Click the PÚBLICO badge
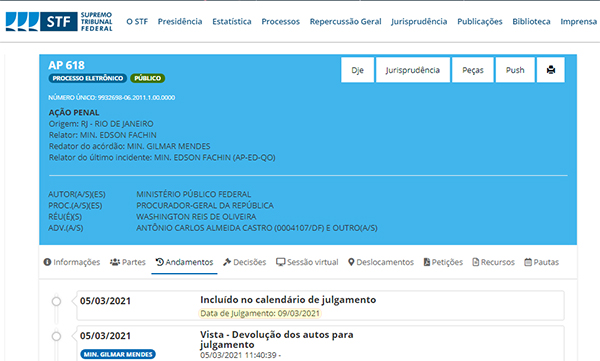Viewport: 600px width, 361px height. point(148,78)
